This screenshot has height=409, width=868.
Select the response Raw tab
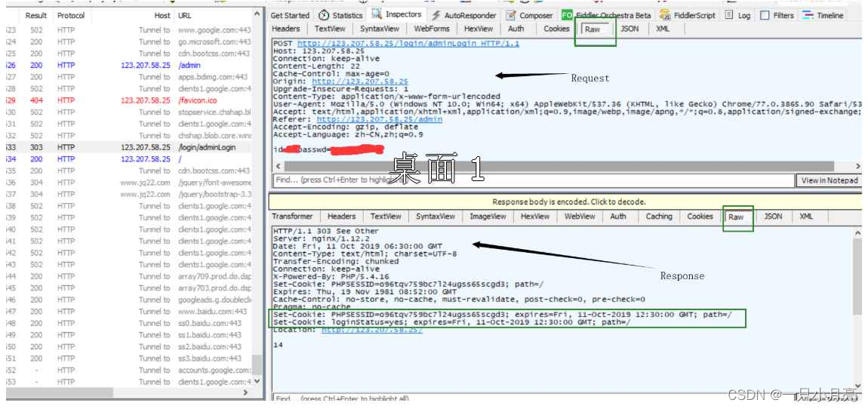point(736,217)
